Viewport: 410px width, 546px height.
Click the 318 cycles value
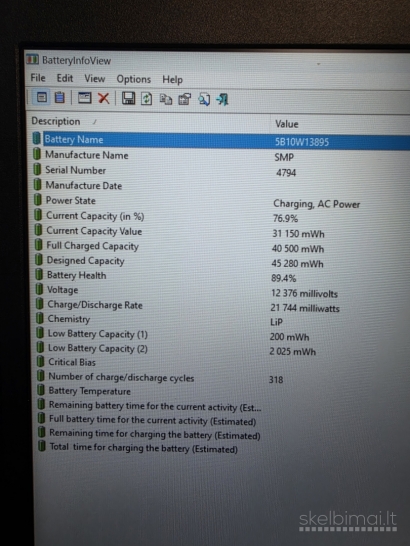(276, 380)
